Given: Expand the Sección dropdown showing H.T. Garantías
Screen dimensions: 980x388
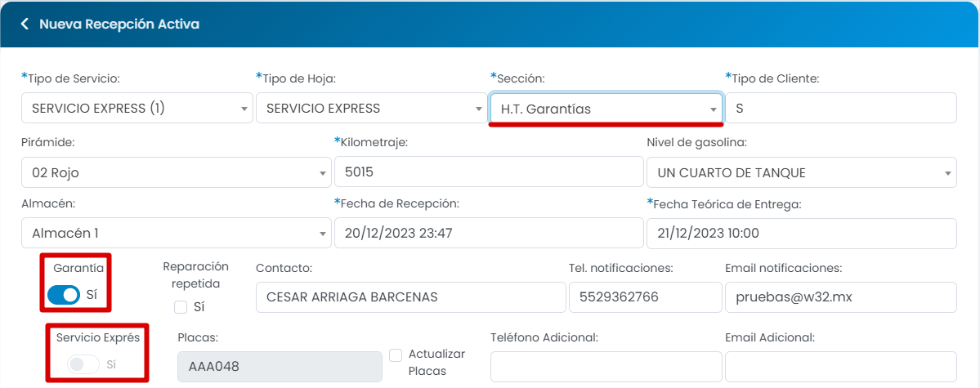Looking at the screenshot, I should [x=606, y=109].
